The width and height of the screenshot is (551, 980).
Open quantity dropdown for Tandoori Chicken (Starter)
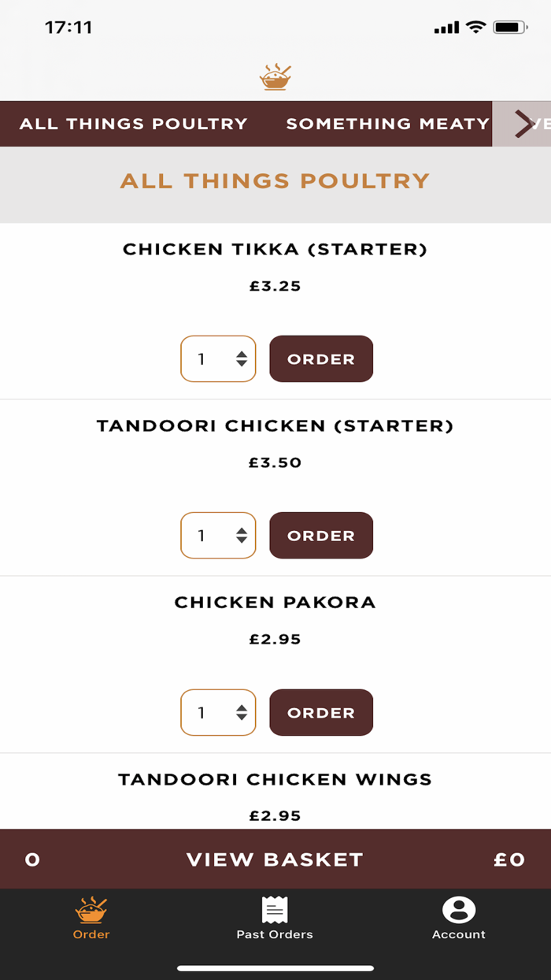coord(218,536)
